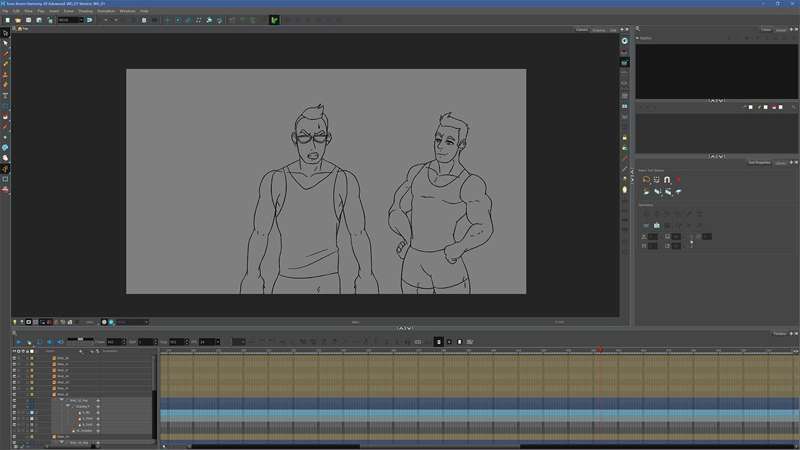Toggle loop playback in Timeline toolbar
800x450 pixels.
tap(39, 342)
